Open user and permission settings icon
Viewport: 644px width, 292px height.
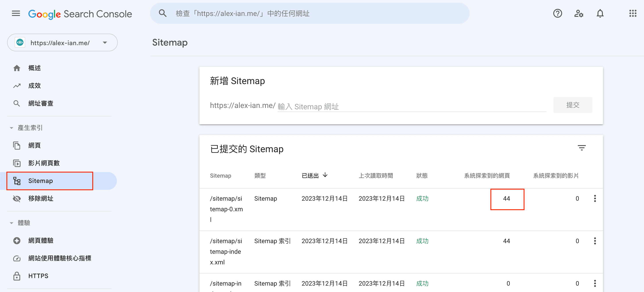[x=578, y=13]
